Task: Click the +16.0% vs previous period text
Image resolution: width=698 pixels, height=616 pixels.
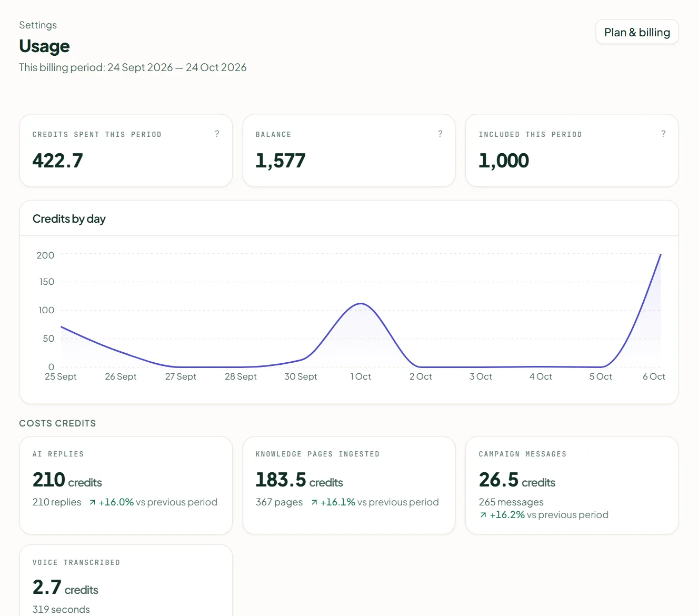Action: [x=158, y=502]
